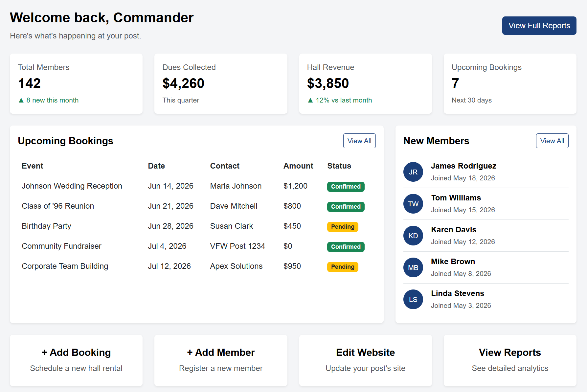This screenshot has height=392, width=587.
Task: Select the Johnson Wedding Reception event
Action: tap(72, 186)
